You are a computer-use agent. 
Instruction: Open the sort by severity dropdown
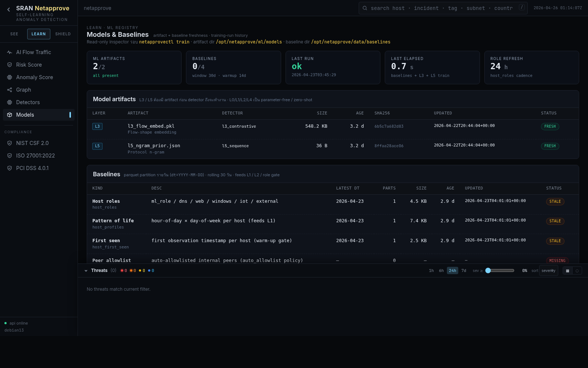(x=548, y=270)
